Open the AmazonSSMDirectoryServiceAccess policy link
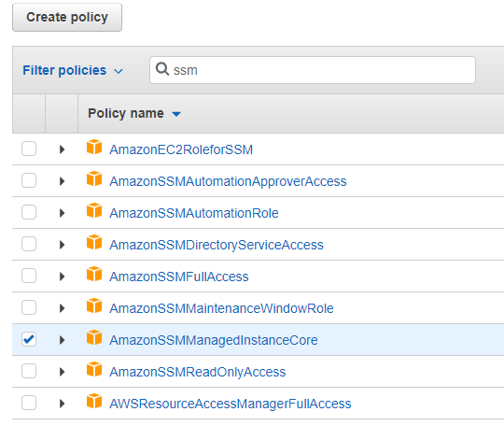 (x=217, y=245)
